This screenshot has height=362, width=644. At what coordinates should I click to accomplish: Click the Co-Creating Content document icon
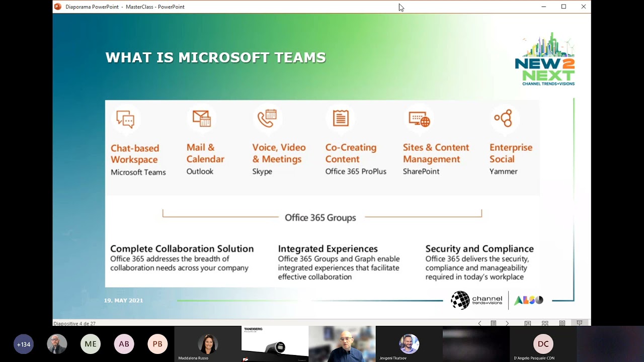[x=341, y=118]
